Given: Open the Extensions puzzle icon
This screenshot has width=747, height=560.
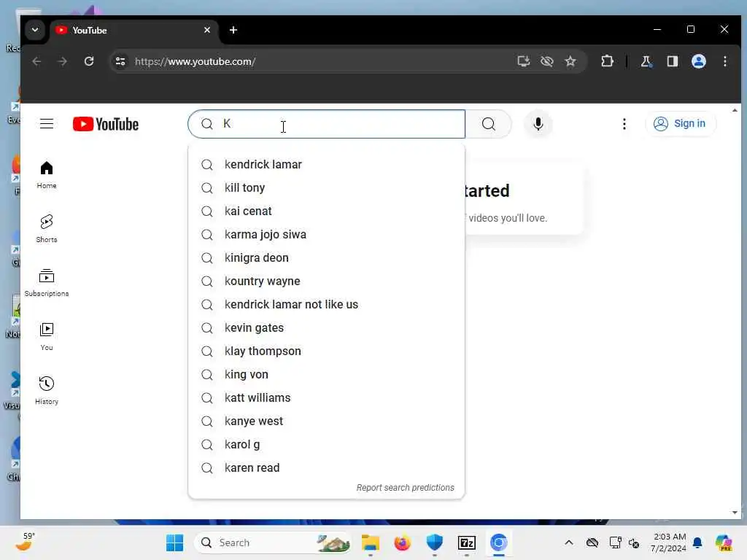Looking at the screenshot, I should point(608,61).
